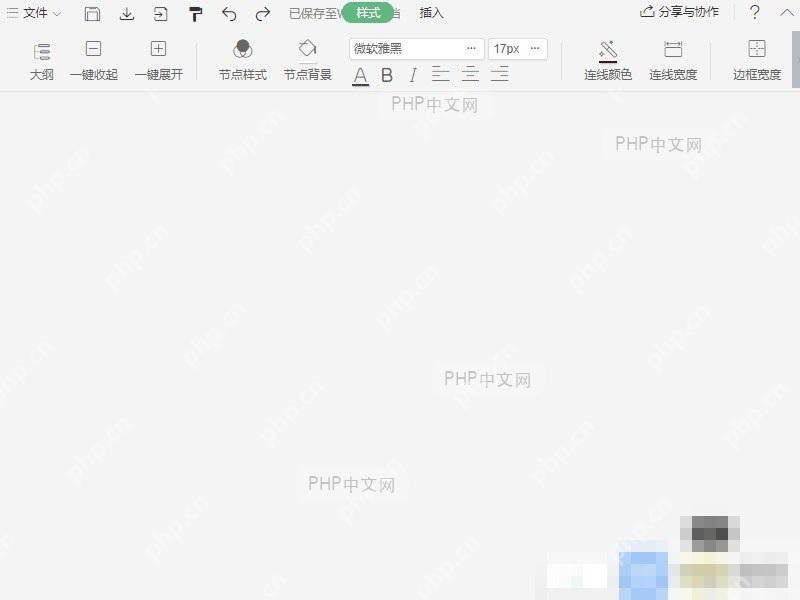Viewport: 800px width, 600px height.
Task: Click 分享与协作 button
Action: pyautogui.click(x=679, y=12)
